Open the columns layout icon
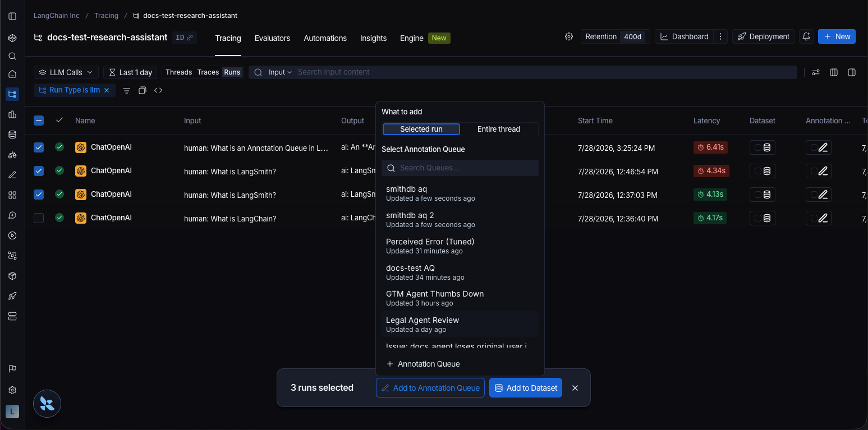The image size is (868, 430). [834, 72]
